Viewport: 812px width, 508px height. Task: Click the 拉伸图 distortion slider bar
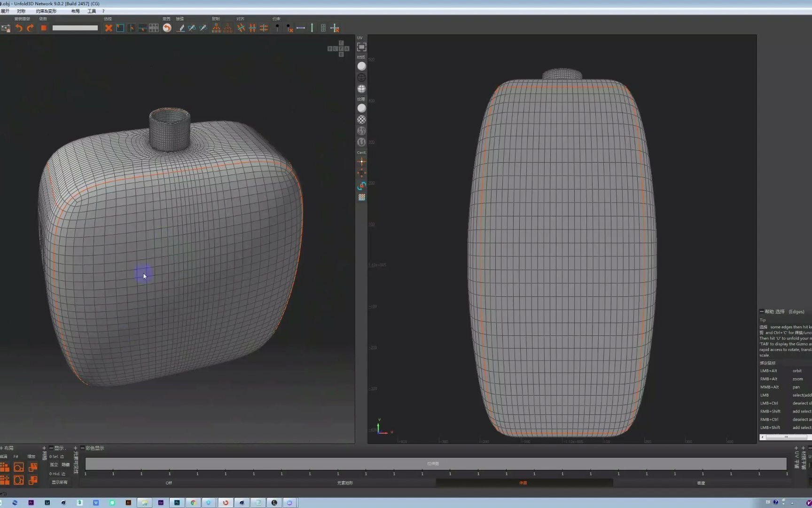click(432, 463)
